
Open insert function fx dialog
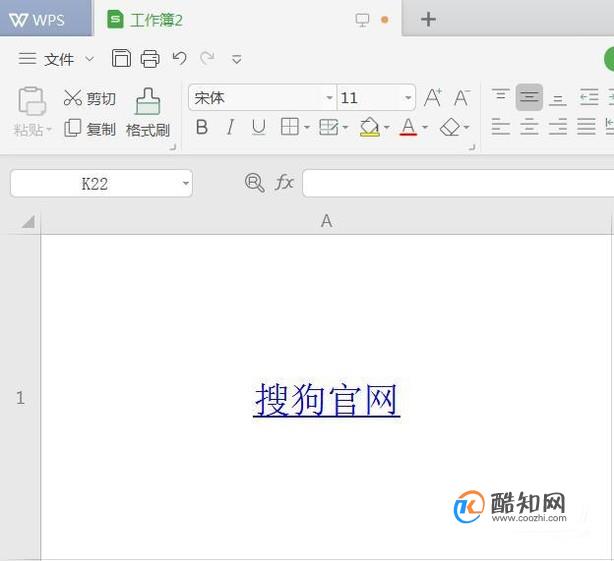(x=284, y=182)
